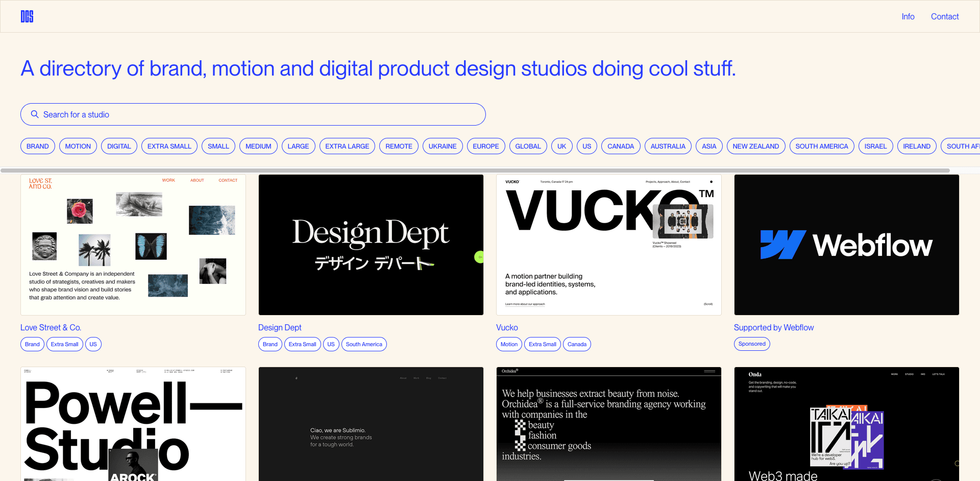Open the Webflow sponsor thumbnail

coord(847,245)
